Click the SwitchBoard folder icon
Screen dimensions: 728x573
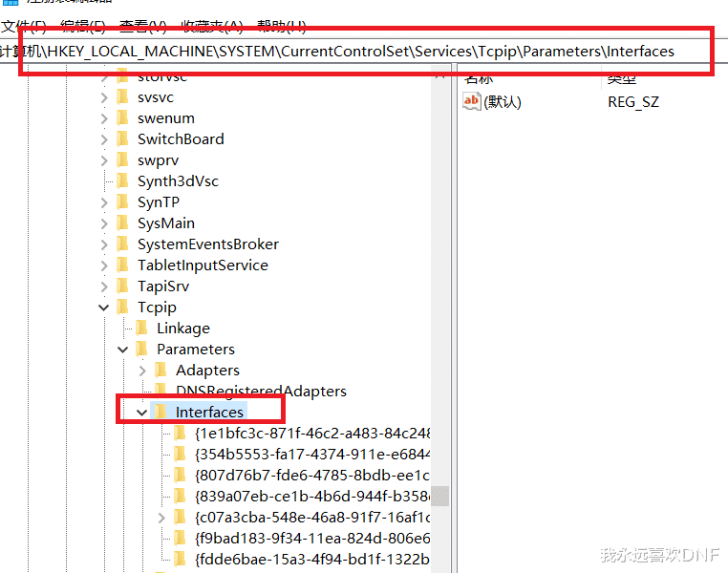click(x=123, y=138)
